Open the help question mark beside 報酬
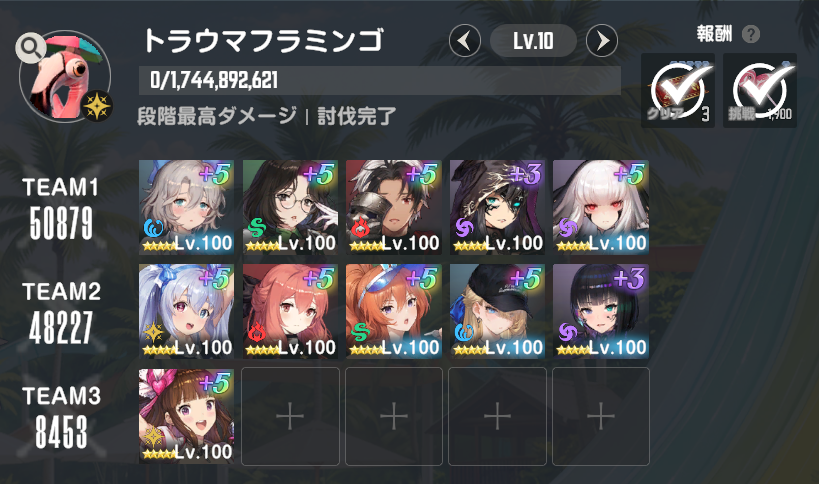 (751, 34)
